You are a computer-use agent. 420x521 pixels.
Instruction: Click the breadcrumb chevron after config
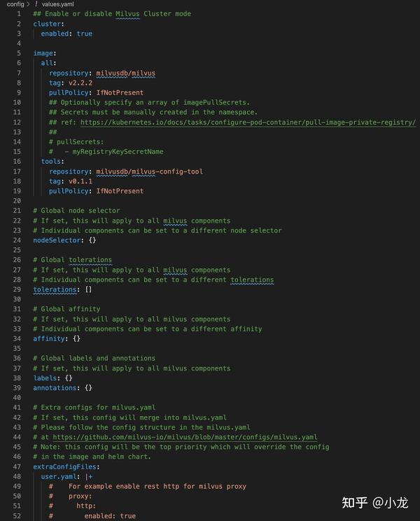(27, 4)
